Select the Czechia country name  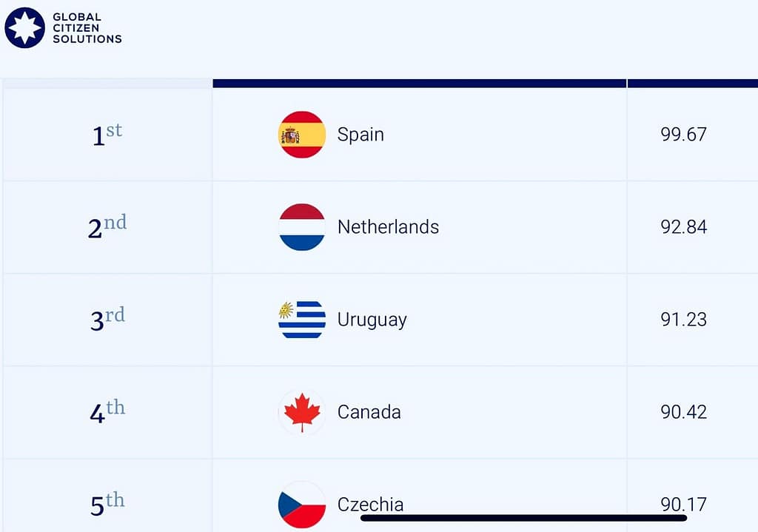pyautogui.click(x=370, y=505)
